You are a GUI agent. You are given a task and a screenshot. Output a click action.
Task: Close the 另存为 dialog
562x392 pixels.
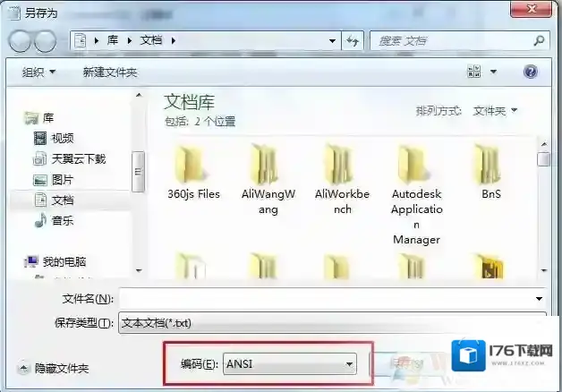coord(532,9)
